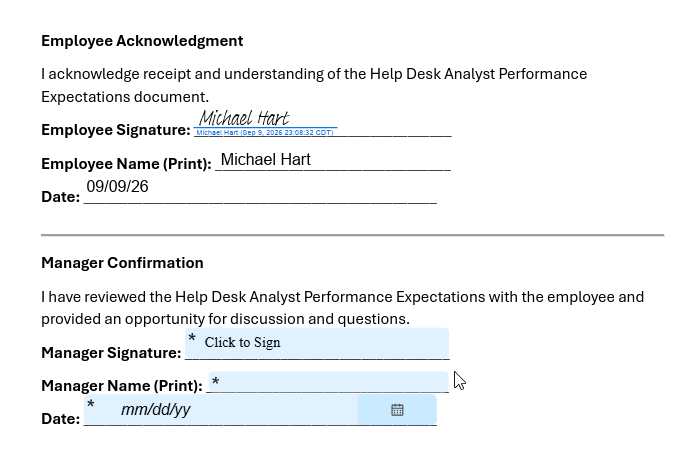Select the mm/dd/yy manager date field
The height and width of the screenshot is (454, 691).
coord(260,409)
